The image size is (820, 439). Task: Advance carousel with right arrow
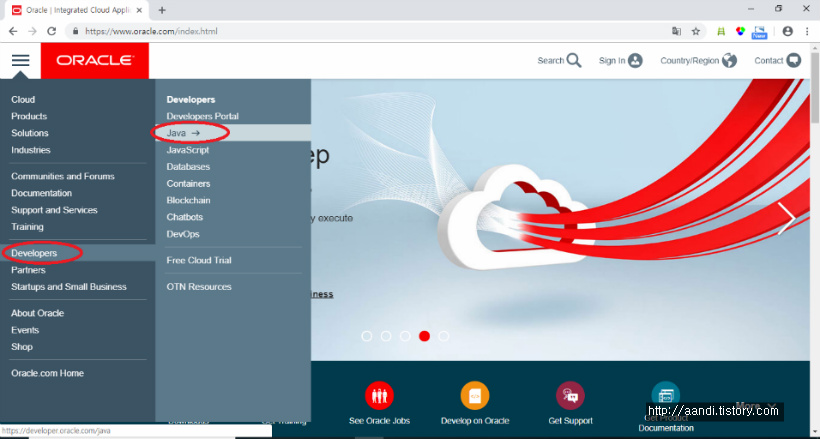click(x=787, y=219)
